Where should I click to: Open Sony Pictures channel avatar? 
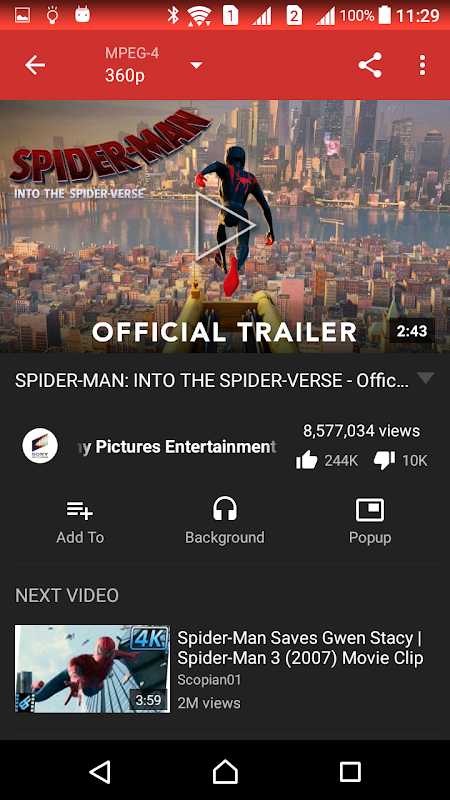point(40,446)
